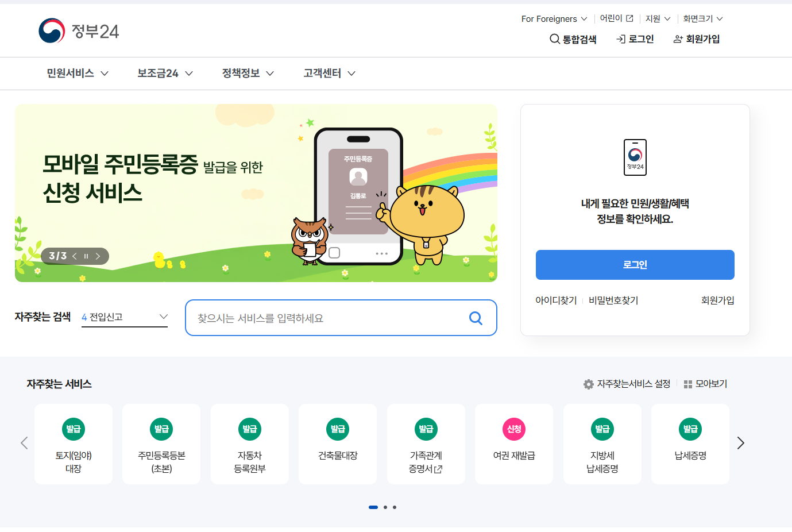This screenshot has width=792, height=532.
Task: Select the 여권 재발급 신청 card
Action: (514, 444)
